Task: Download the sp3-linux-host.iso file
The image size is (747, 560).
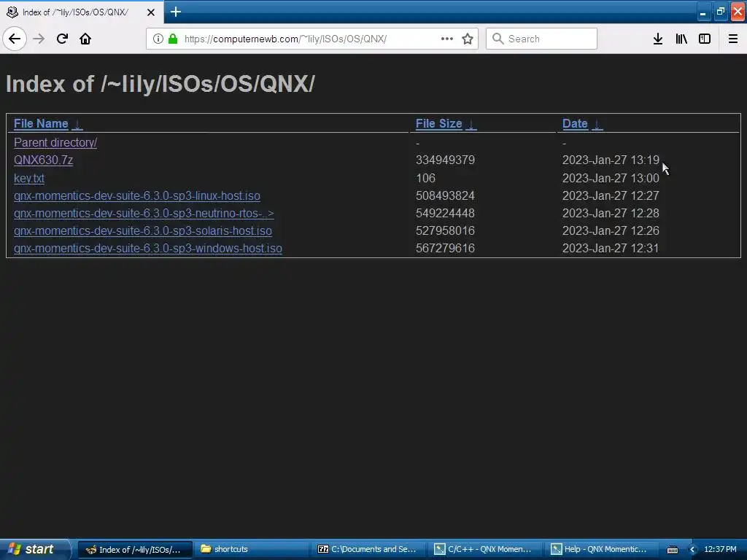Action: 137,195
